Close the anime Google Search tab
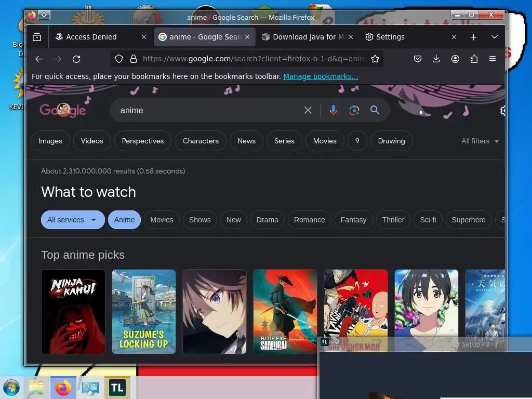This screenshot has width=532, height=399. (247, 37)
